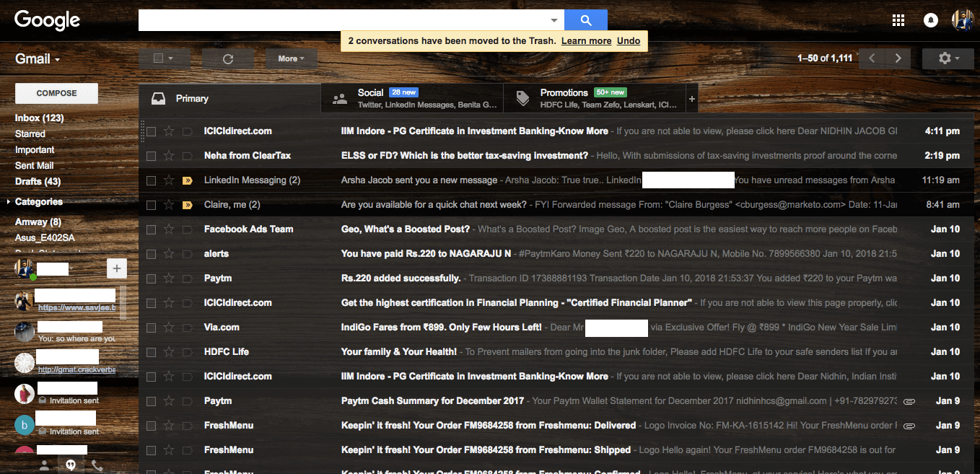The image size is (980, 474).
Task: Open the Gmail product switcher dropdown
Action: (38, 59)
